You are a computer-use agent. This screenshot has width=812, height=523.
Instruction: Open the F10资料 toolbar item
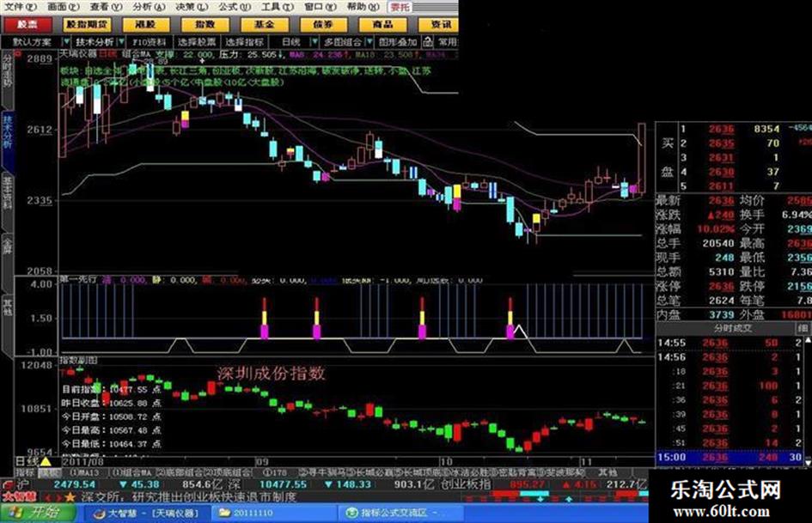point(150,42)
